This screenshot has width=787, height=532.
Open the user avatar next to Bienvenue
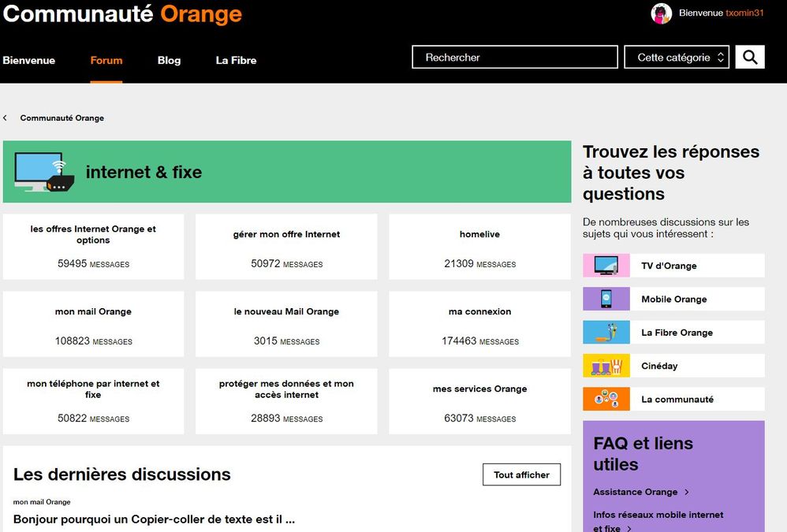[661, 13]
